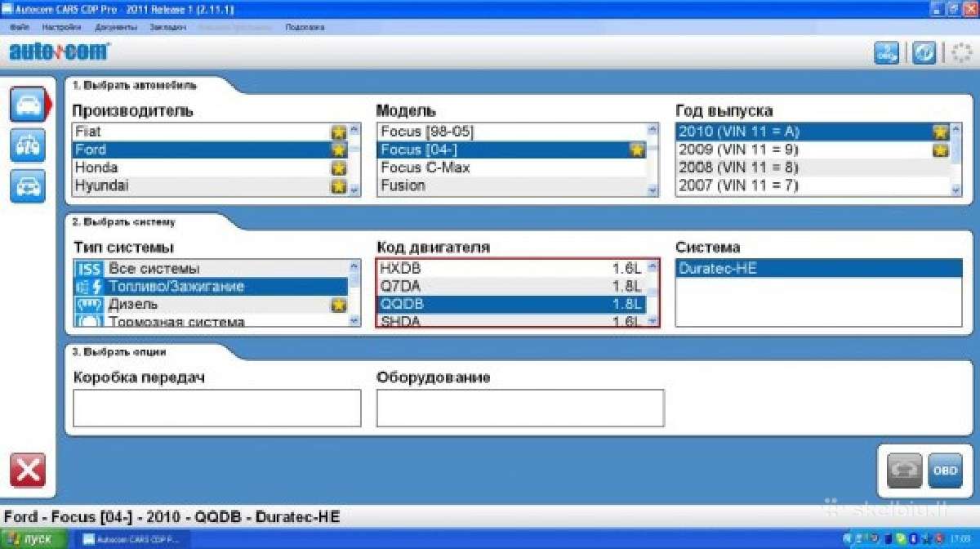
Task: Select Fiat in the manufacturer list
Action: pyautogui.click(x=211, y=132)
